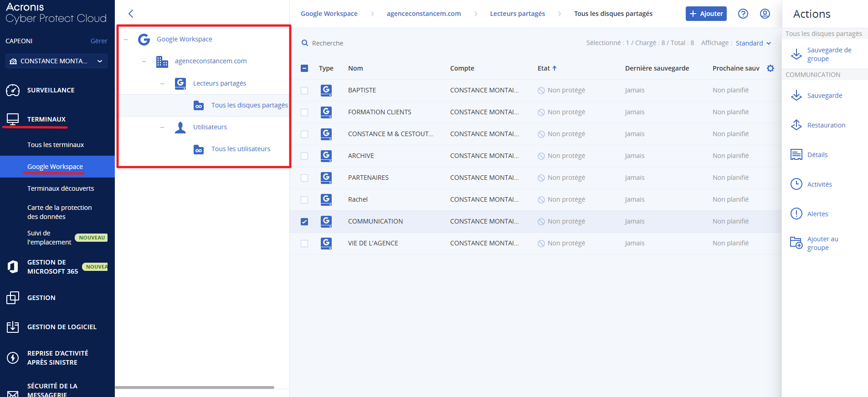This screenshot has height=397, width=868.
Task: Click Tous les disques partagés folder icon
Action: pyautogui.click(x=199, y=106)
